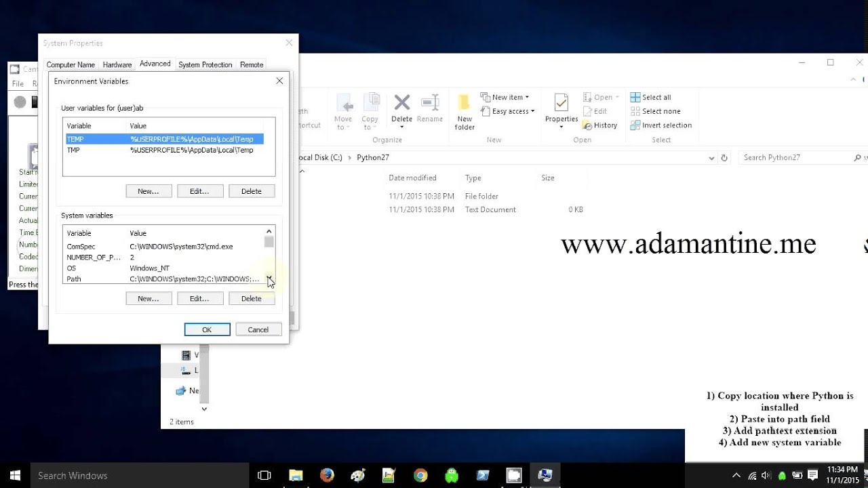This screenshot has height=488, width=868.
Task: Click Move to in Explorer ribbon
Action: coord(343,112)
